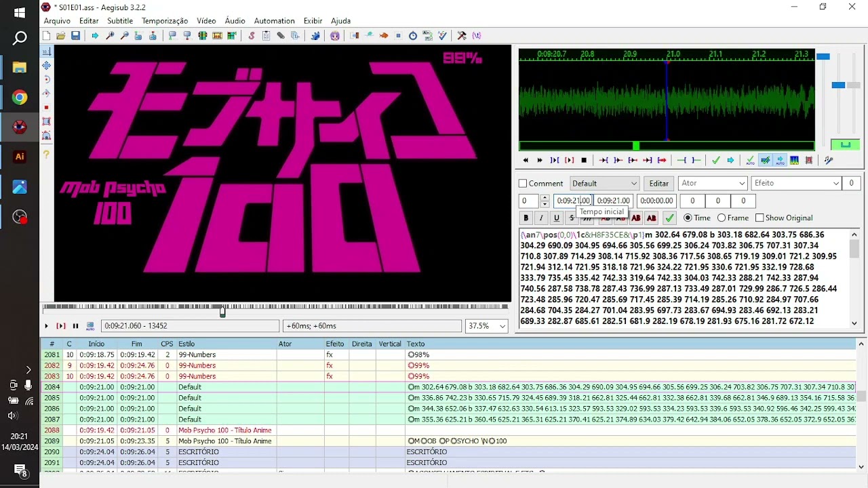Viewport: 868px width, 488px height.
Task: Open the Vídeo menu
Action: pyautogui.click(x=206, y=21)
